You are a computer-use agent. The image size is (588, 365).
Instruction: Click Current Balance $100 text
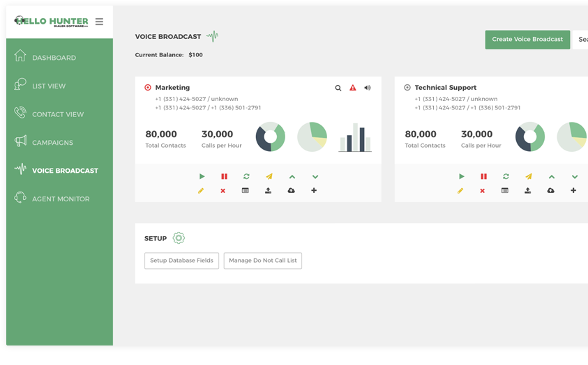169,54
